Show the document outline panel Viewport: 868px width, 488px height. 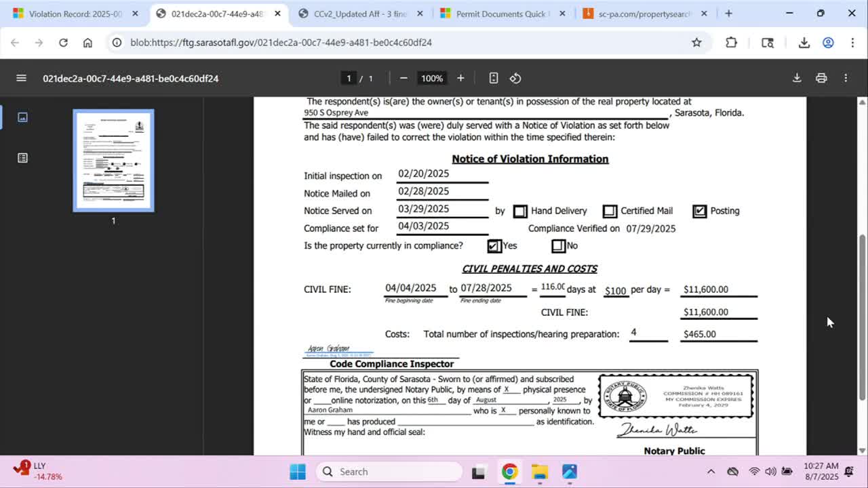(22, 158)
